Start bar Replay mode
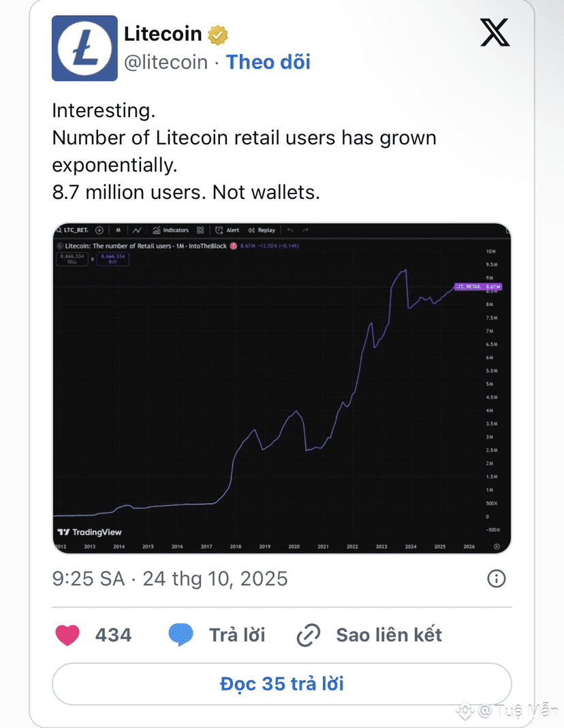 coord(262,230)
